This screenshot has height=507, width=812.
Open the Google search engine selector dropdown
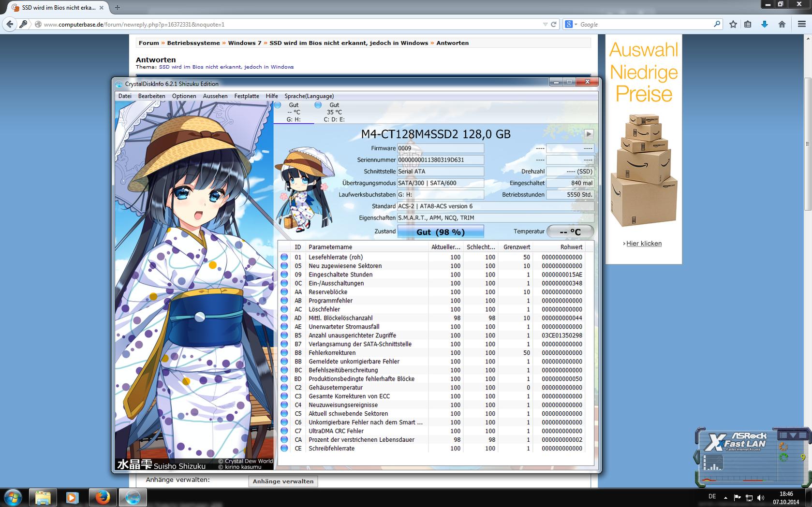point(571,24)
